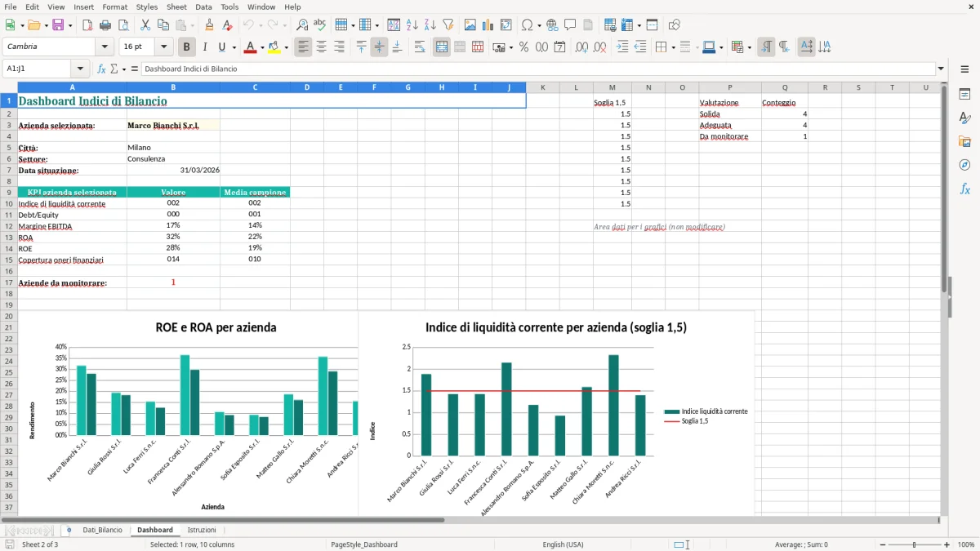Image resolution: width=980 pixels, height=551 pixels.
Task: Toggle Bold formatting
Action: [186, 47]
